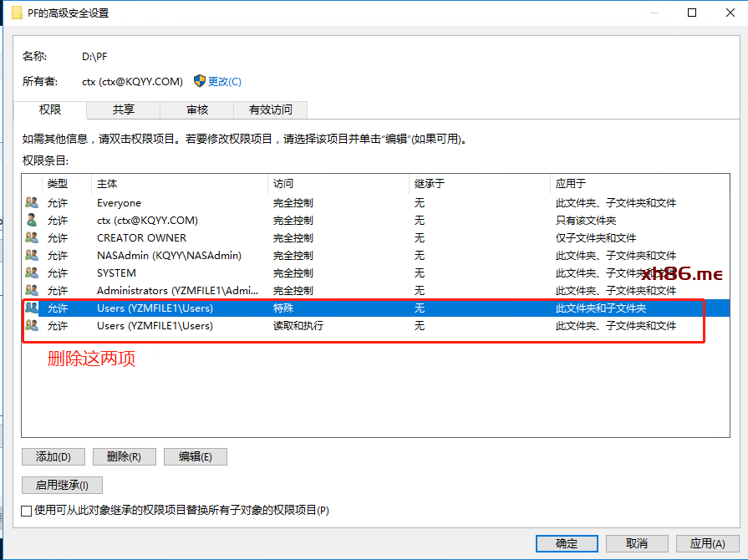
Task: Click the user icon beside ctx entry
Action: 32,221
